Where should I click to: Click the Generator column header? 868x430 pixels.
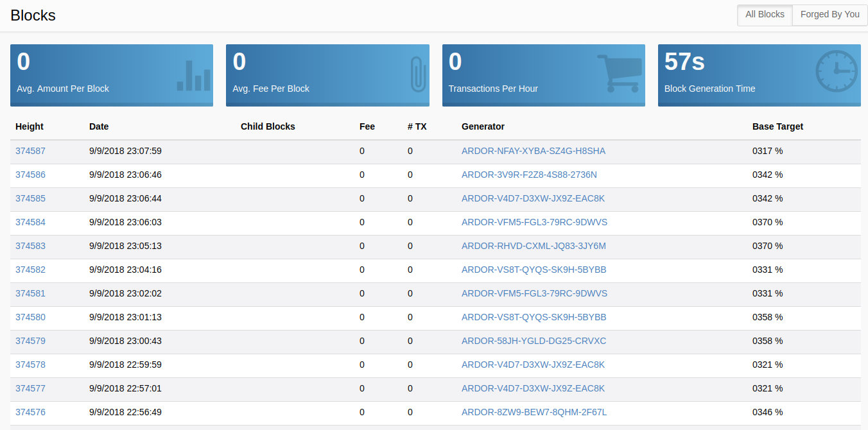pyautogui.click(x=483, y=127)
